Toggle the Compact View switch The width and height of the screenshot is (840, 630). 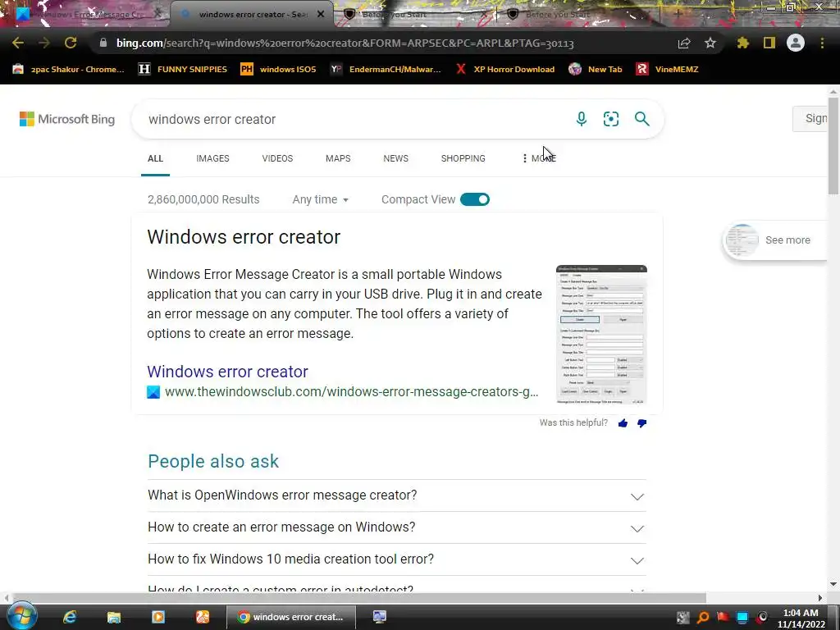coord(475,199)
